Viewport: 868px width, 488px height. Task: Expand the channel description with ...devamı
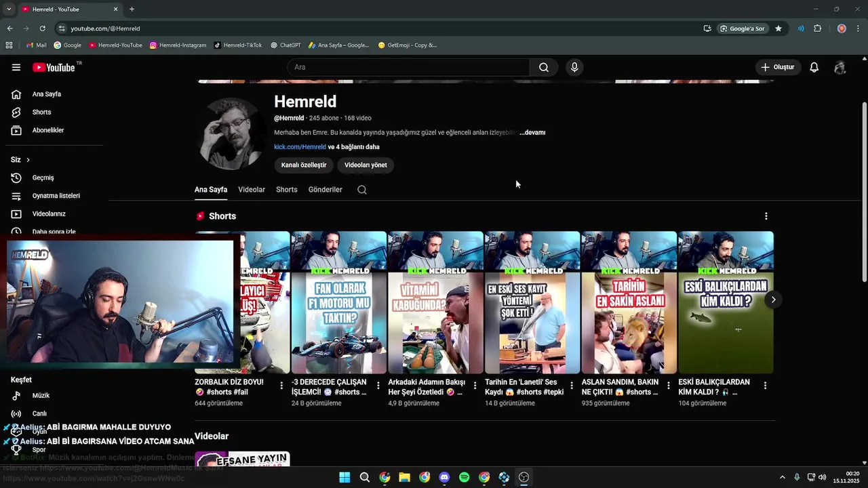point(532,133)
